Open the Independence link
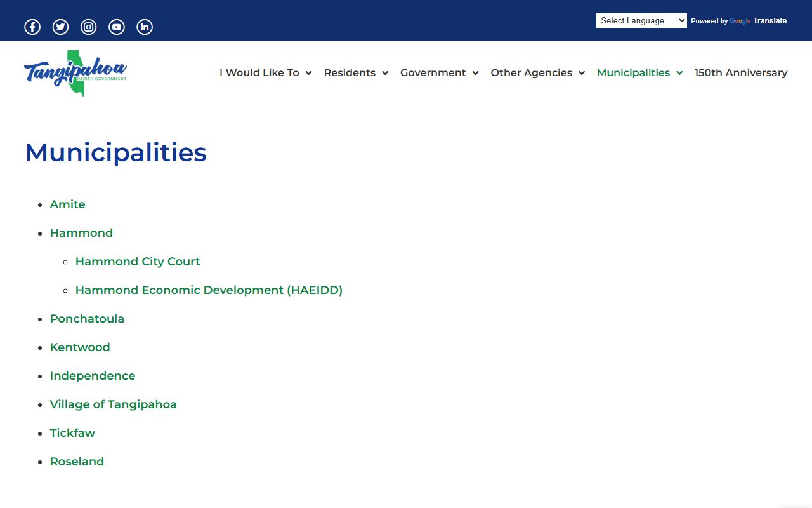 pos(93,376)
